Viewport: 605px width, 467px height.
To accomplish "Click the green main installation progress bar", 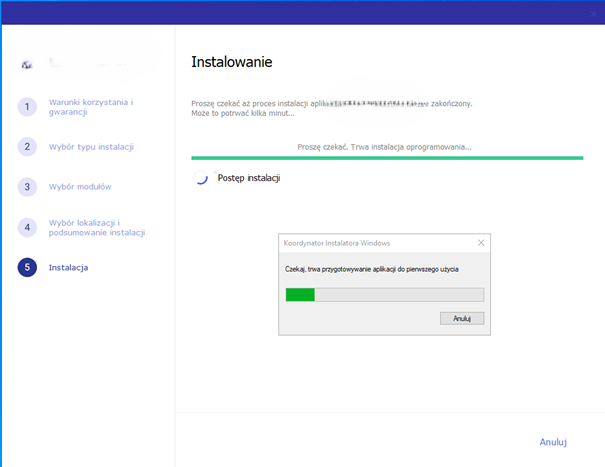I will [386, 158].
